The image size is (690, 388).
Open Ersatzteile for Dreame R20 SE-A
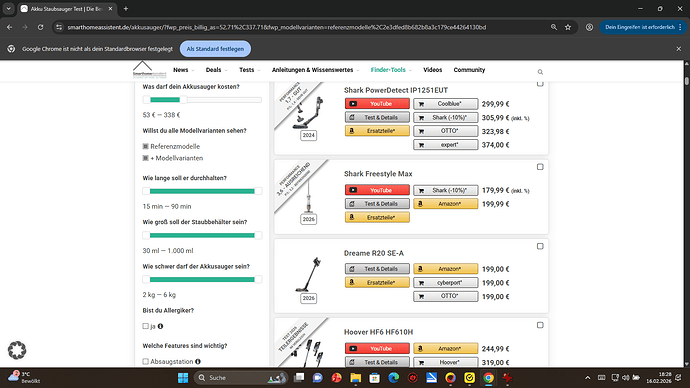[377, 282]
